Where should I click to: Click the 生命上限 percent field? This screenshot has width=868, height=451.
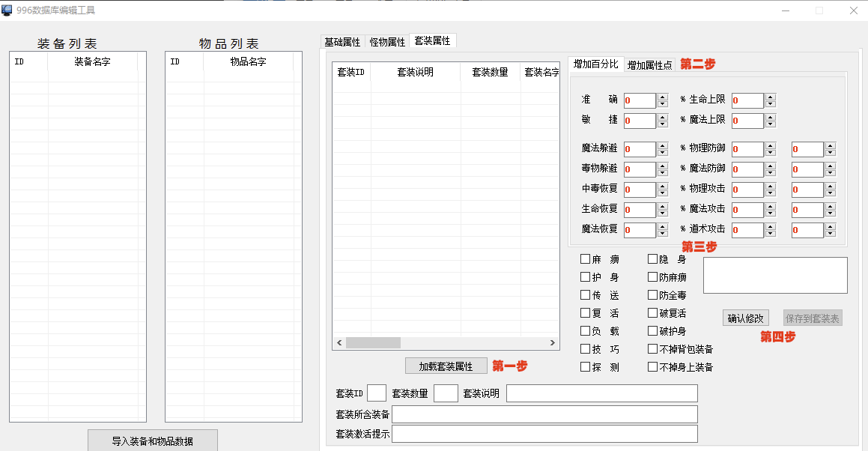pos(748,100)
